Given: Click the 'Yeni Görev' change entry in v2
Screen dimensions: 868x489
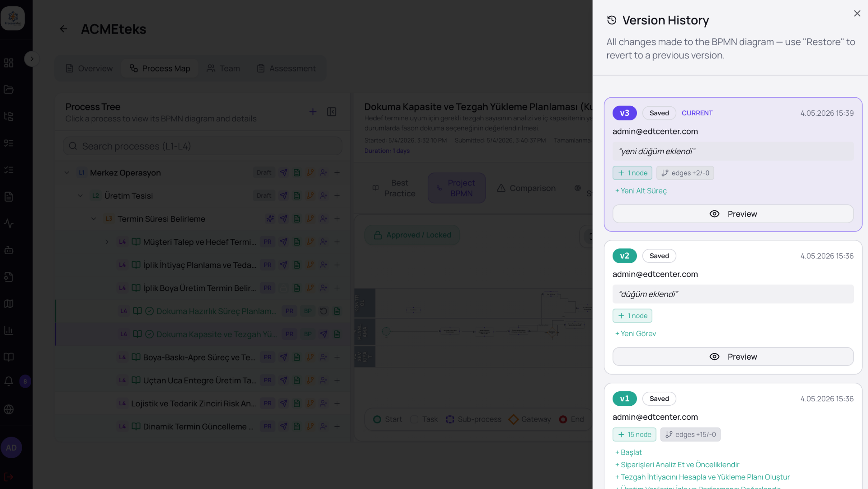Looking at the screenshot, I should click(x=636, y=334).
